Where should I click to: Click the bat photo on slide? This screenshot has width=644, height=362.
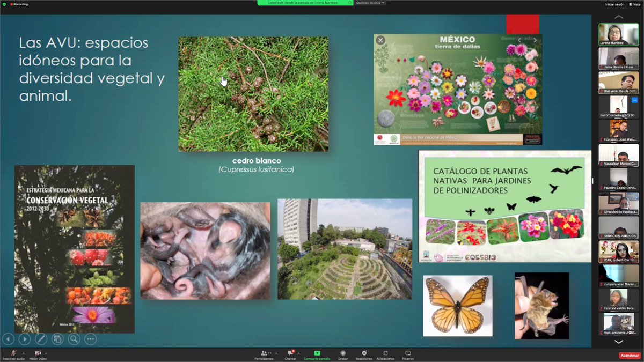(x=542, y=306)
